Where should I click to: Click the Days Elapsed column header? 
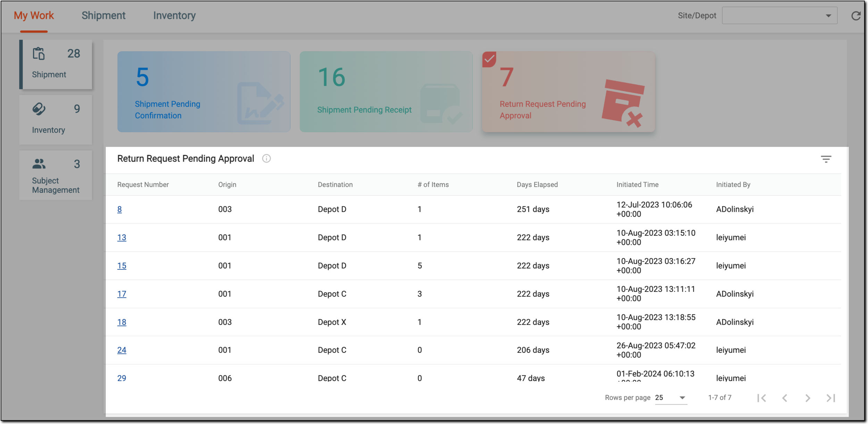coord(537,185)
